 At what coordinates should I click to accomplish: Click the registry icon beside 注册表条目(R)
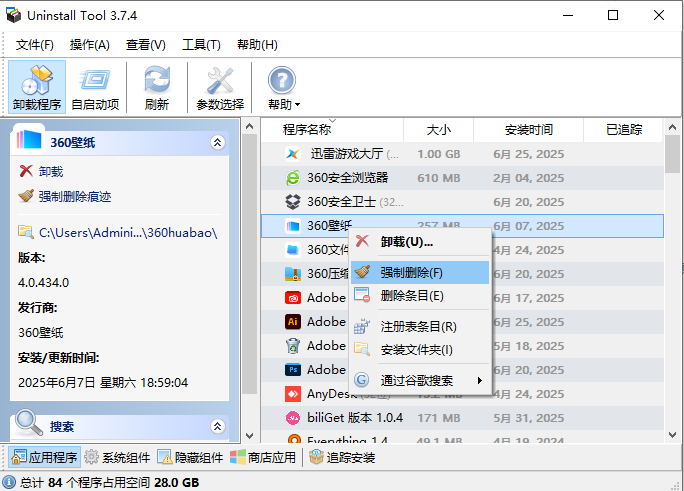362,326
